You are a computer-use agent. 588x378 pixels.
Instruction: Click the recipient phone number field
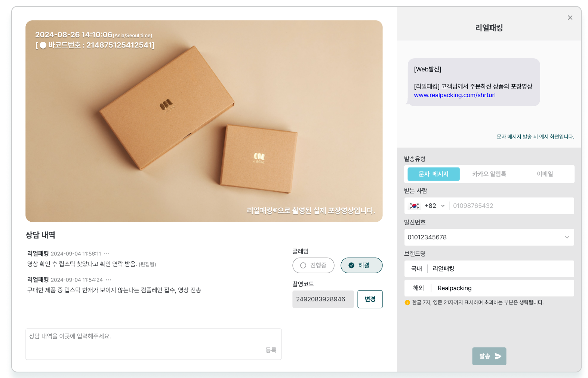click(511, 206)
